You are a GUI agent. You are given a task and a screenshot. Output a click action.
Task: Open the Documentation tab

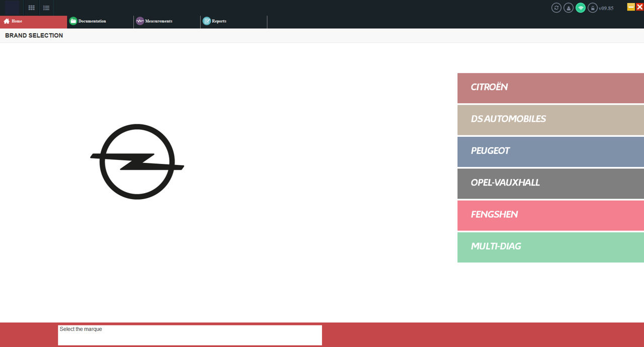click(x=100, y=22)
